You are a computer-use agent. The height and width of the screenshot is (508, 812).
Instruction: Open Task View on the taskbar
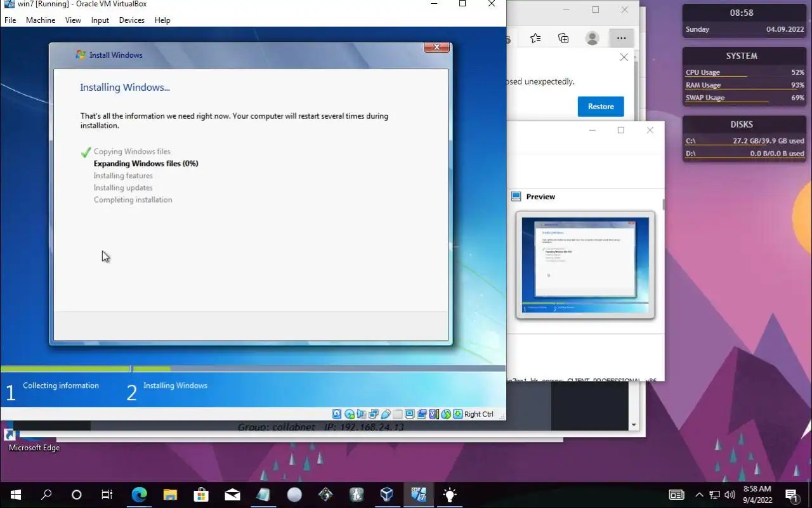pos(107,495)
